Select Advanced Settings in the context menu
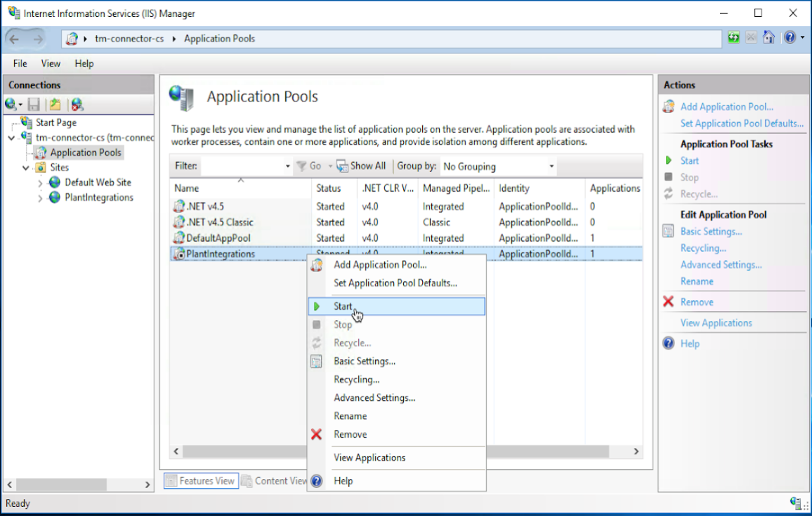Screen dimensions: 812x516 coord(374,398)
